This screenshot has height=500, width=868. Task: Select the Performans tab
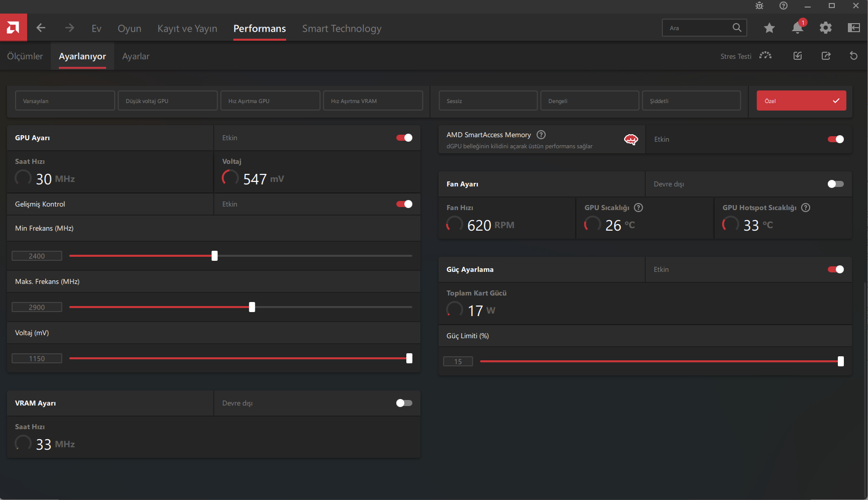(x=259, y=29)
